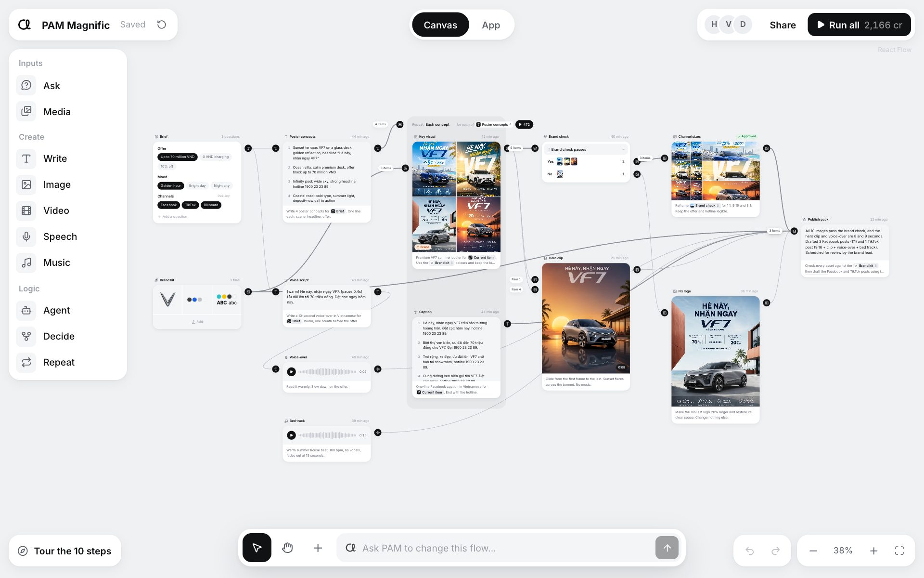924x578 pixels.
Task: Fit the flow to screen
Action: tap(899, 551)
